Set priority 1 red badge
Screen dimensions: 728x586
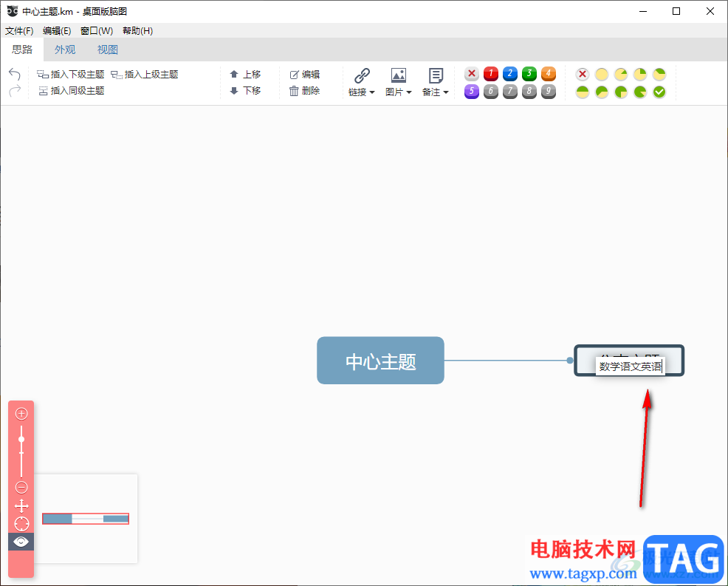tap(491, 73)
